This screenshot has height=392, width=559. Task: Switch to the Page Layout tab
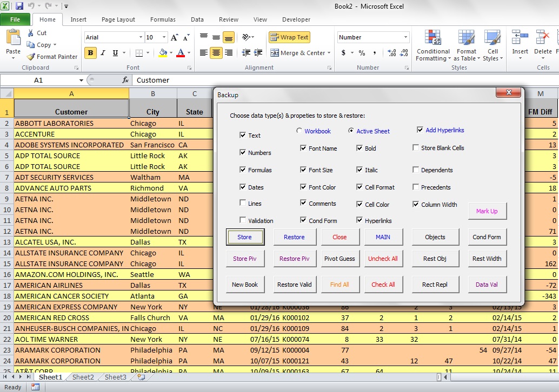118,19
